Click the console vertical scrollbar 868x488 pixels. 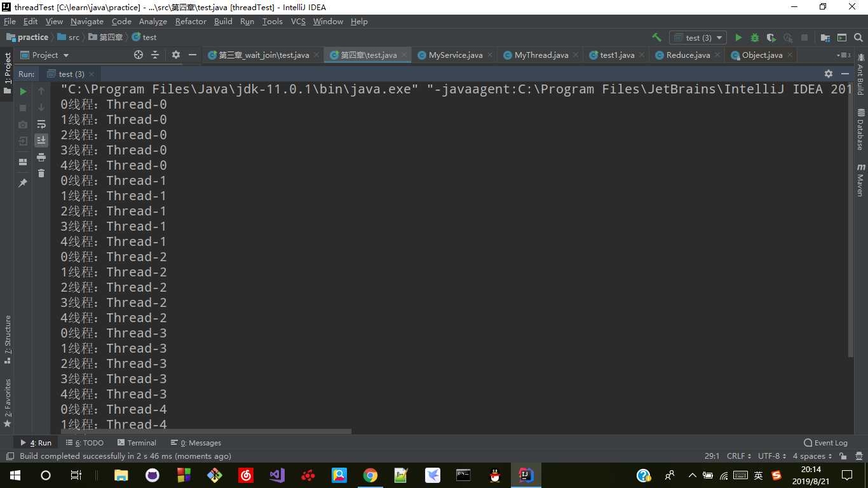[x=851, y=220]
